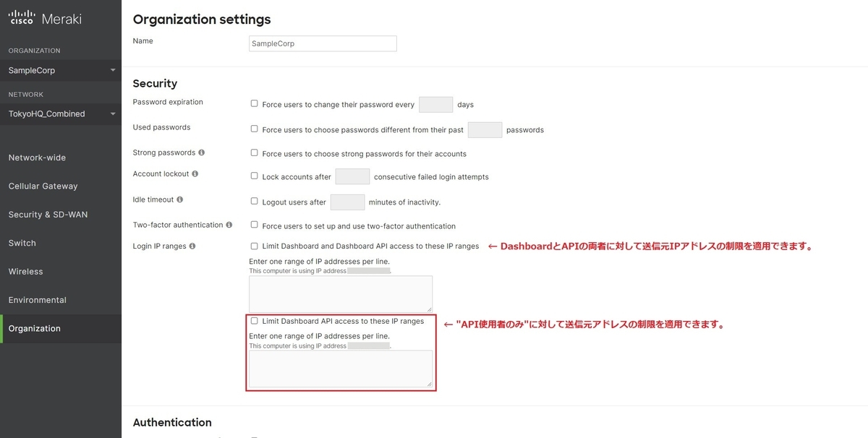
Task: Click the Cisco Meraki logo
Action: (45, 19)
